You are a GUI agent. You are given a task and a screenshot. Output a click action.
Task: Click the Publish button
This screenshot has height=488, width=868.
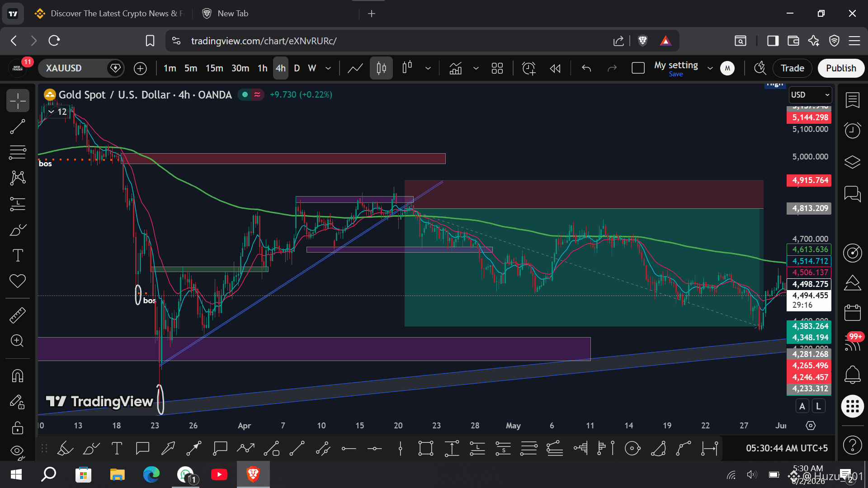pos(841,68)
